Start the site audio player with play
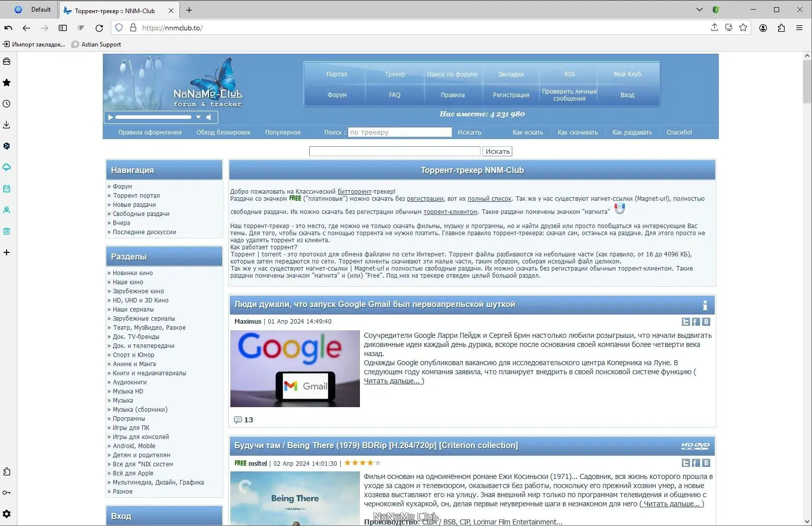This screenshot has width=812, height=526. tap(110, 117)
